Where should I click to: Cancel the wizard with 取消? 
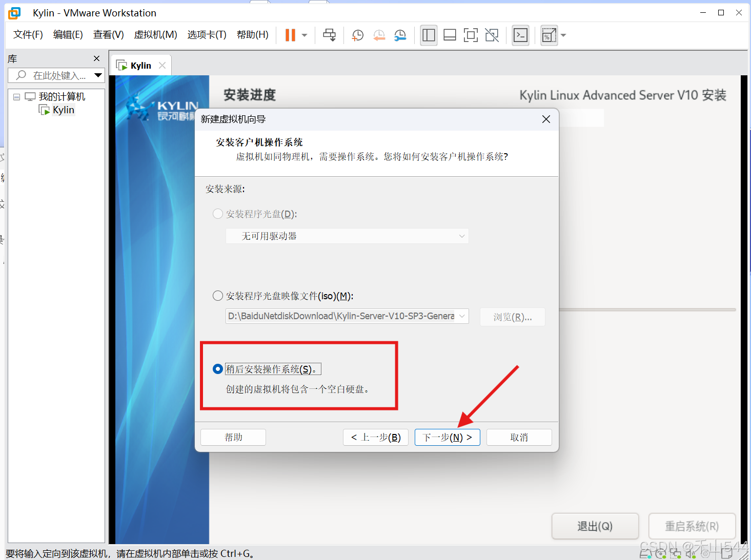(x=519, y=437)
